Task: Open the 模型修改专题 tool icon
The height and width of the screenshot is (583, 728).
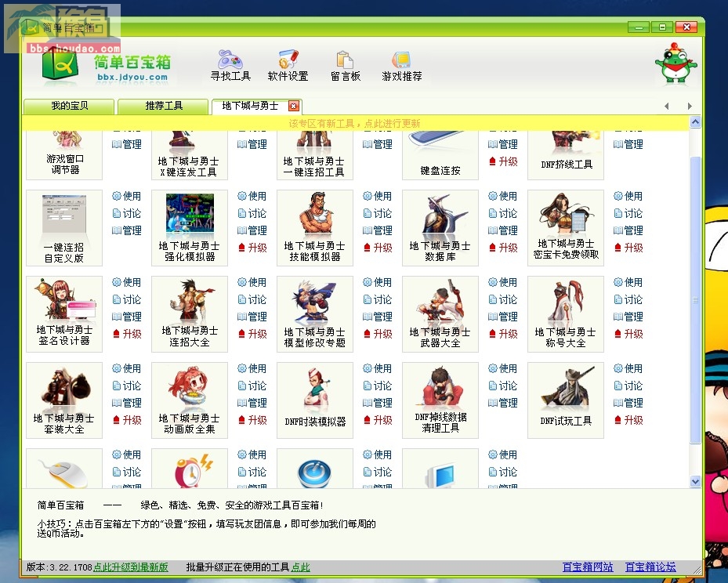Action: [x=315, y=314]
